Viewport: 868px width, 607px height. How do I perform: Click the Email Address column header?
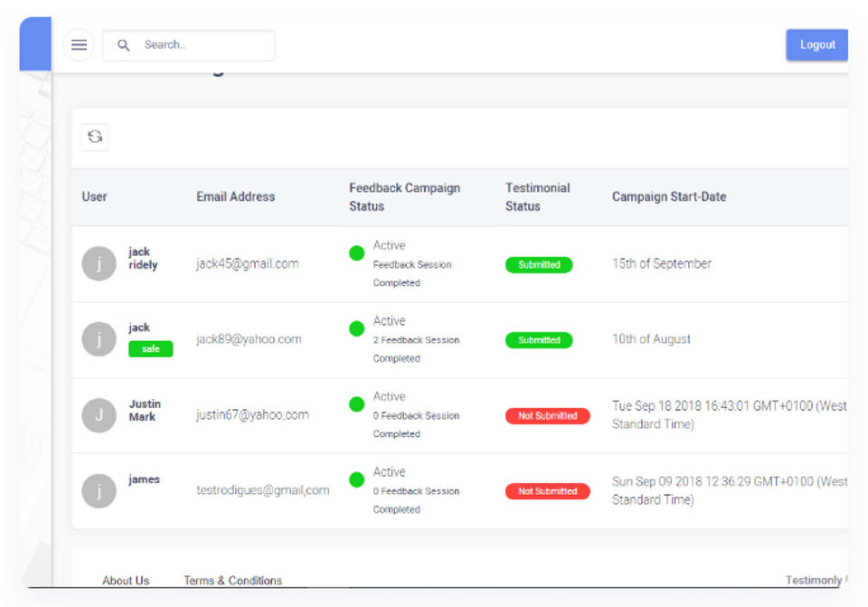(236, 196)
